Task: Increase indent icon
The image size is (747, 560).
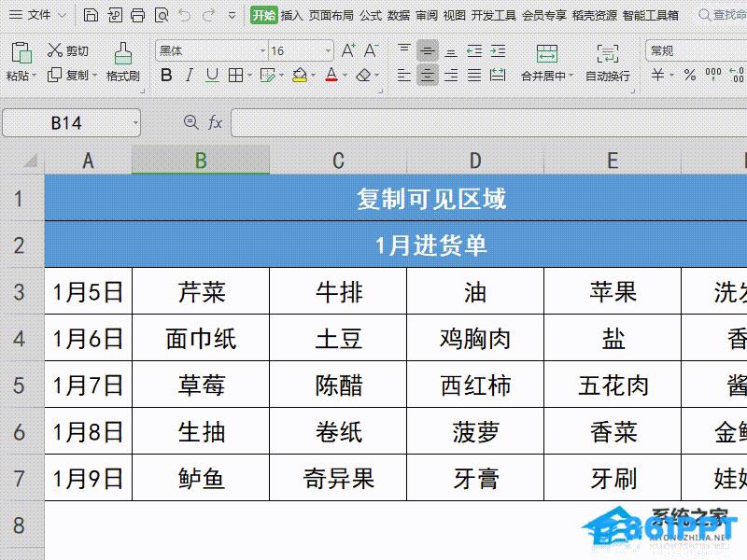Action: coord(498,50)
